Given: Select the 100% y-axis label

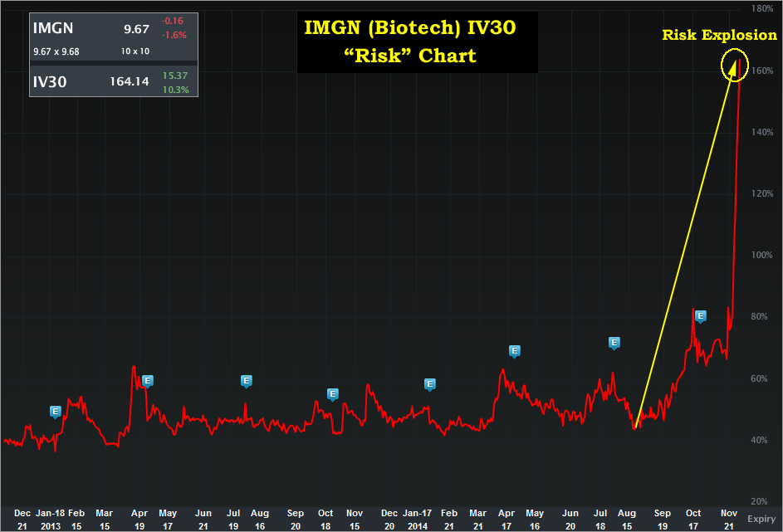Looking at the screenshot, I should (x=762, y=255).
